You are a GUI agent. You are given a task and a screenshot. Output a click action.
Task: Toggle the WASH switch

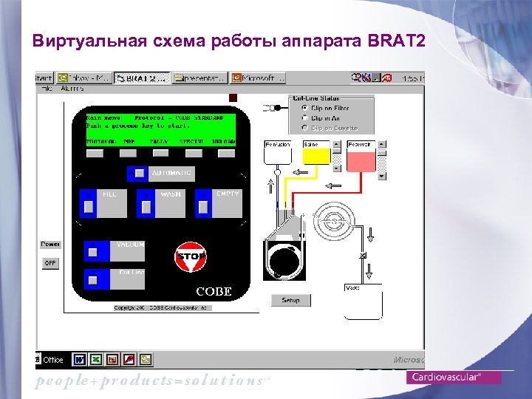click(146, 207)
